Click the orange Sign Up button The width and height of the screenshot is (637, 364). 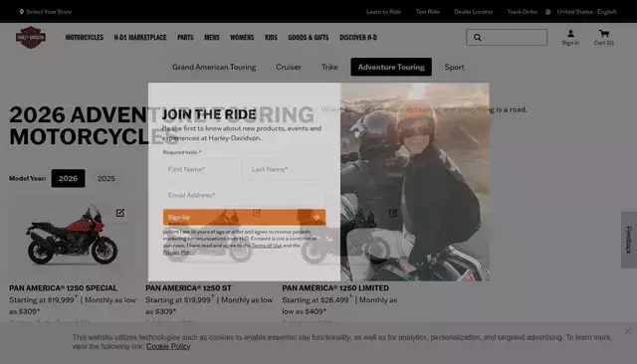click(x=244, y=218)
